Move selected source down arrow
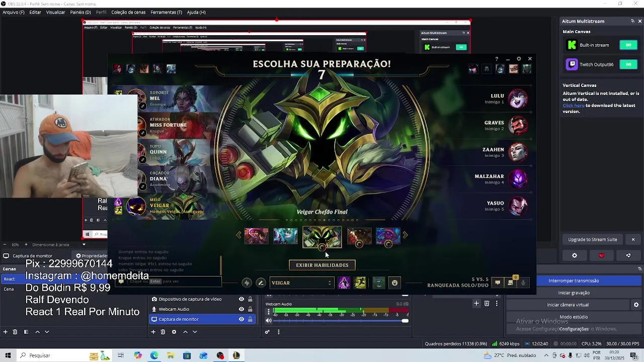This screenshot has height=362, width=644. (x=195, y=332)
